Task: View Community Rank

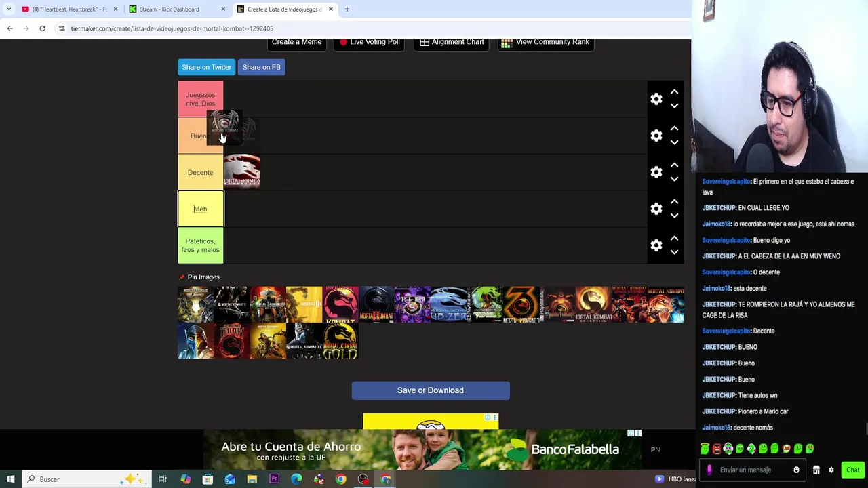Action: (546, 43)
